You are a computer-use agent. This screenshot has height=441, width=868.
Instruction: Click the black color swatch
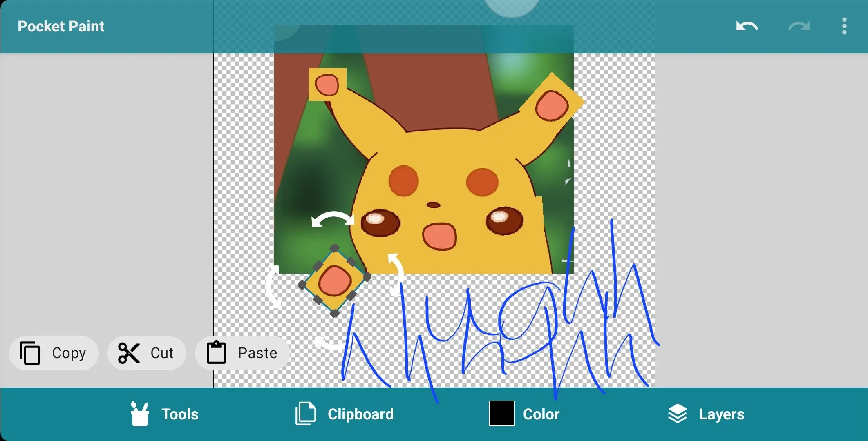(501, 414)
